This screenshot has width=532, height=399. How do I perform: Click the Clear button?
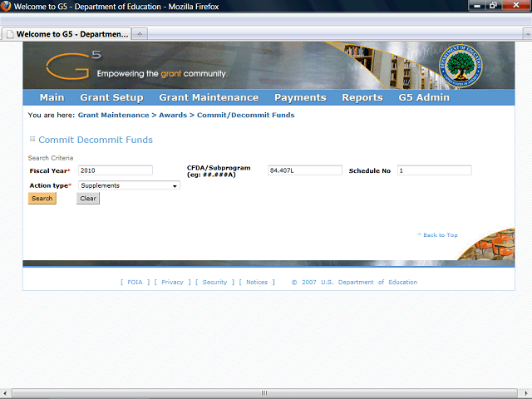point(88,199)
